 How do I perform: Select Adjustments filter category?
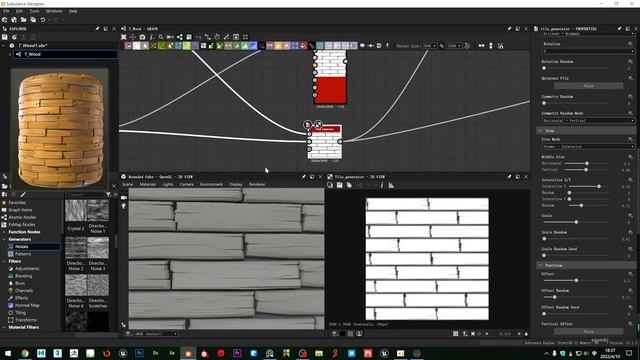pos(27,269)
